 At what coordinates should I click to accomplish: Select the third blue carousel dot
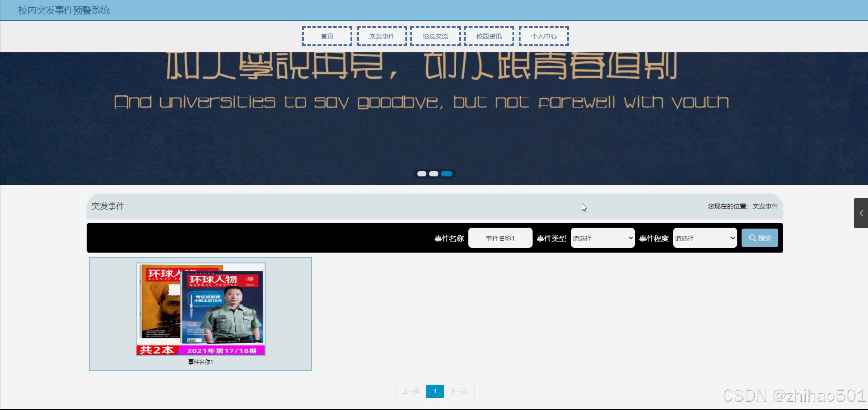click(446, 174)
